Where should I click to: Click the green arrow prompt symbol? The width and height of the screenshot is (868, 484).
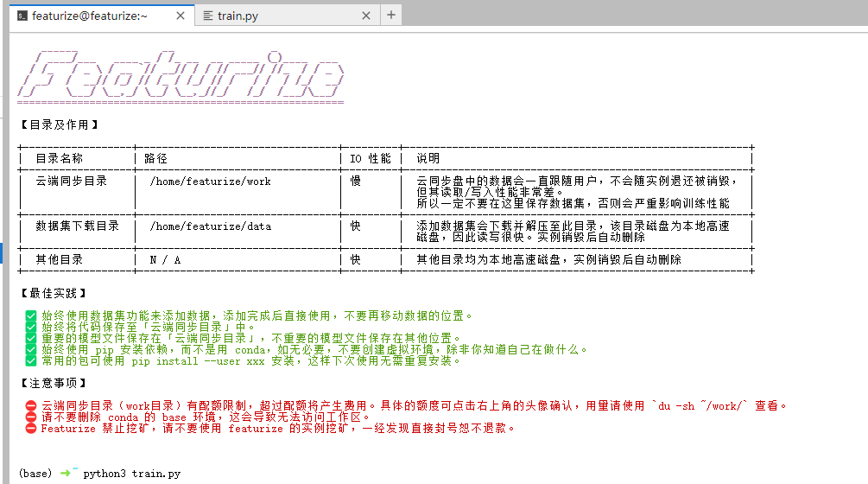66,474
